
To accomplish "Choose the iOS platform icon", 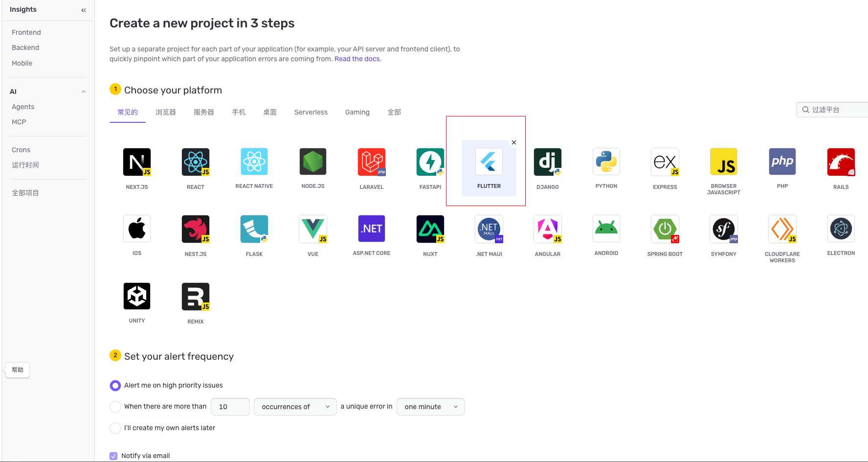I will [x=137, y=229].
